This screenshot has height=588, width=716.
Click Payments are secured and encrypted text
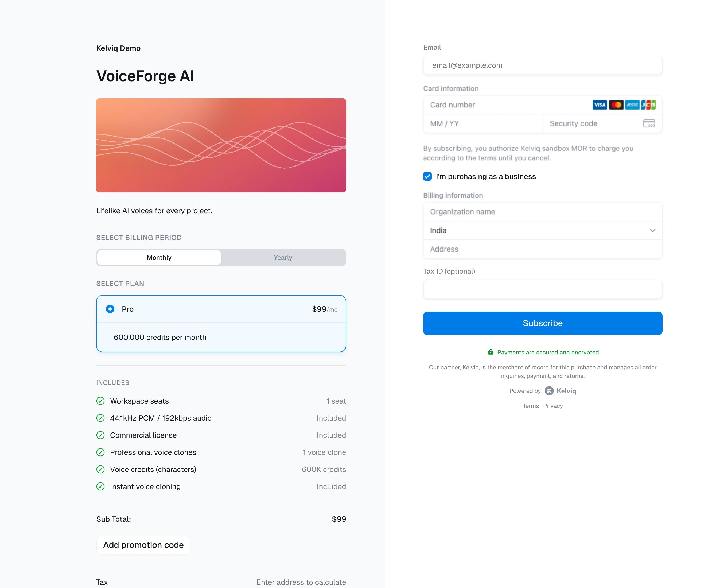coord(548,352)
